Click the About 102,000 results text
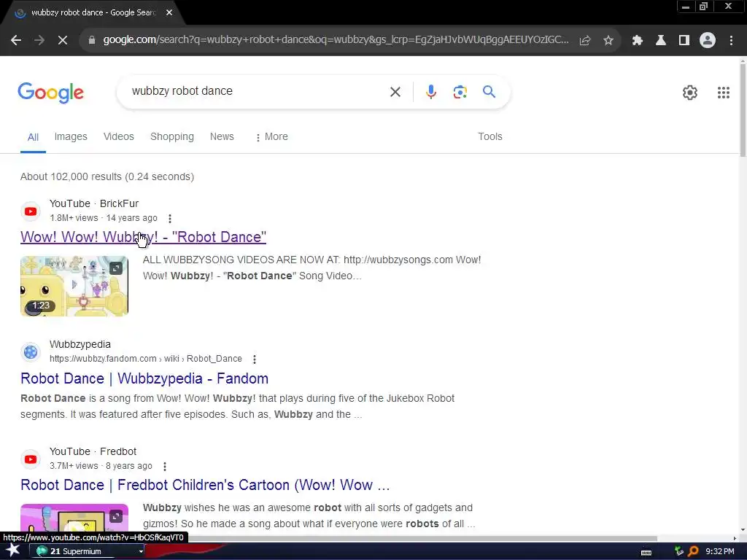This screenshot has height=560, width=747. tap(107, 176)
